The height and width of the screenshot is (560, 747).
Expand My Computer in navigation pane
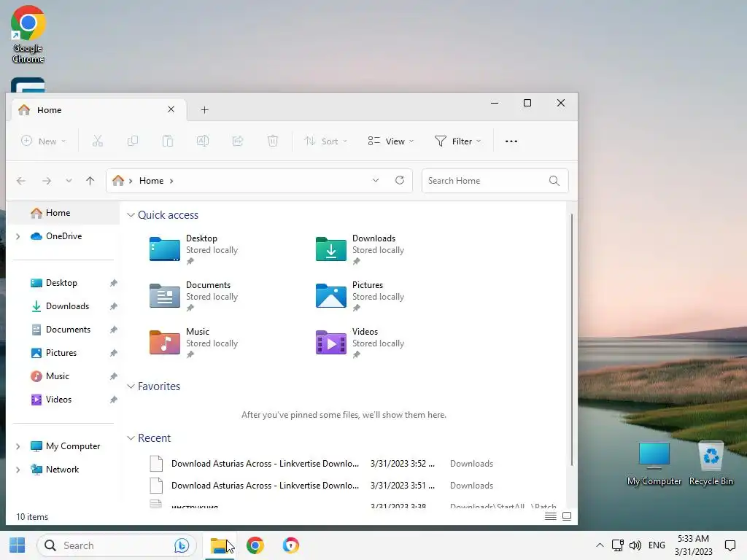pyautogui.click(x=18, y=447)
